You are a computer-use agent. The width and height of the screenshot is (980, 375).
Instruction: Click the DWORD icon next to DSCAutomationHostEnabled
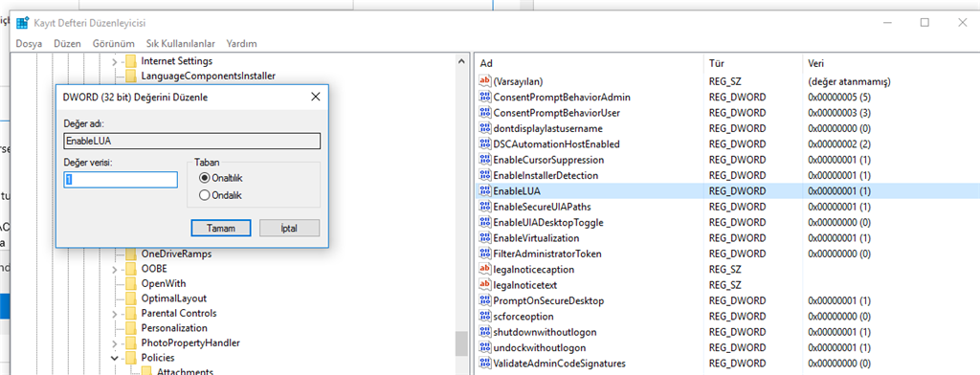point(485,143)
